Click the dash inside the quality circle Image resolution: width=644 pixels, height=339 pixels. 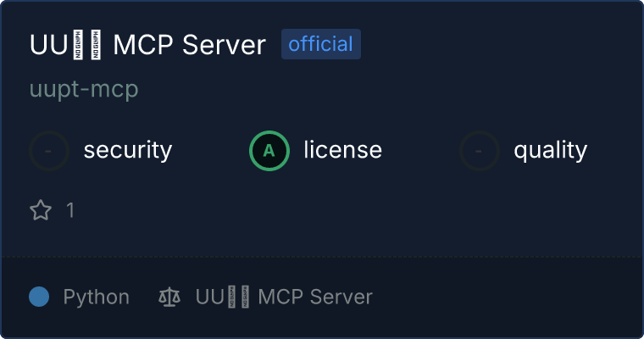pyautogui.click(x=479, y=151)
